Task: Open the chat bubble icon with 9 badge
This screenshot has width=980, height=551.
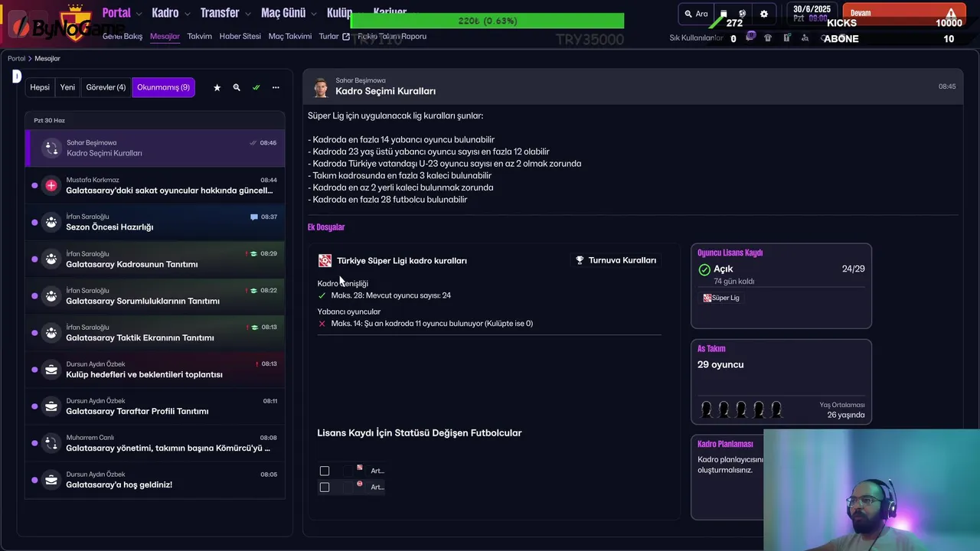Action: pos(751,37)
